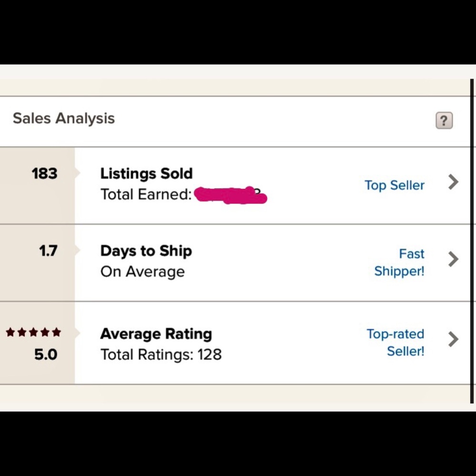This screenshot has height=476, width=476.
Task: Click the question mark help icon
Action: point(444,120)
